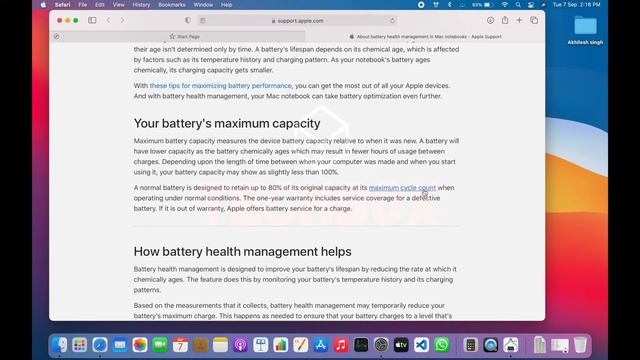Show Safari downloads
This screenshot has width=640, height=360.
(x=490, y=20)
